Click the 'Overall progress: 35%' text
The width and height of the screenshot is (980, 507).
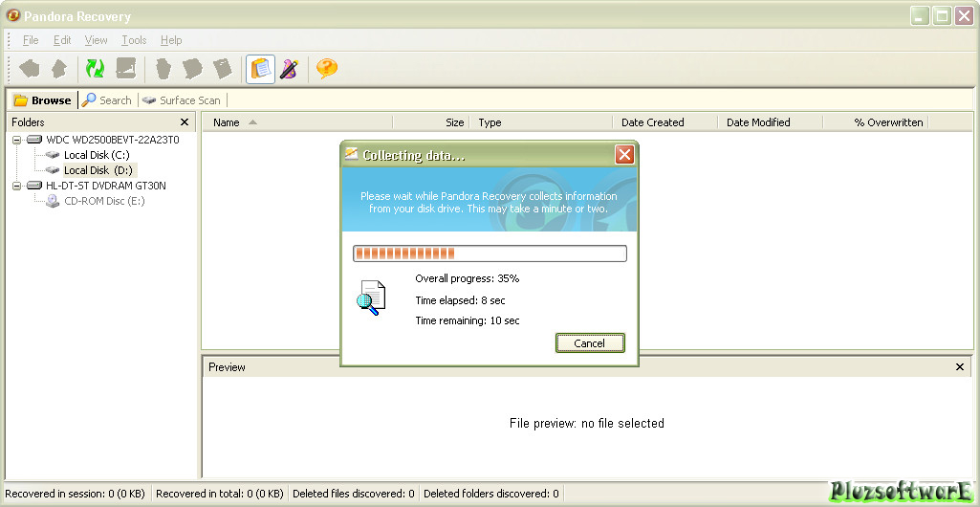(x=468, y=278)
